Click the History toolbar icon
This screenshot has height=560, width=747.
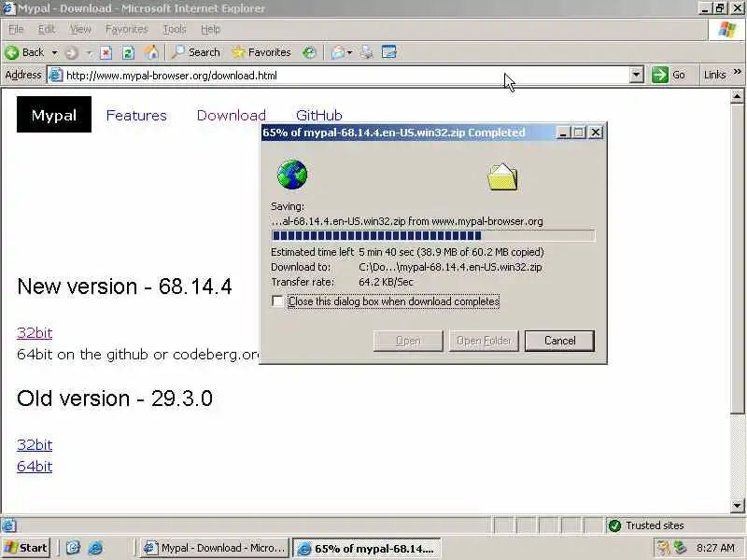click(309, 52)
